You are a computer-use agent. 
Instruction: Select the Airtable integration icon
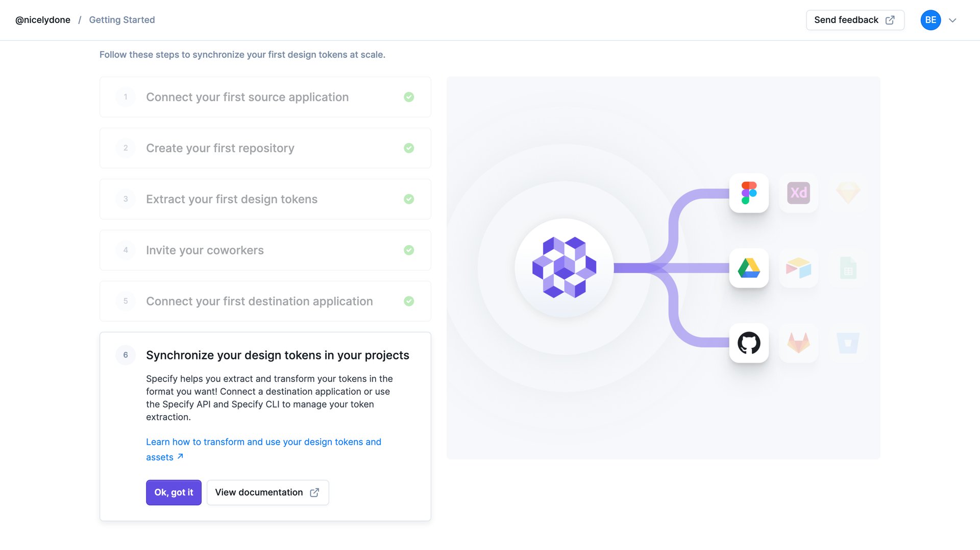[798, 268]
